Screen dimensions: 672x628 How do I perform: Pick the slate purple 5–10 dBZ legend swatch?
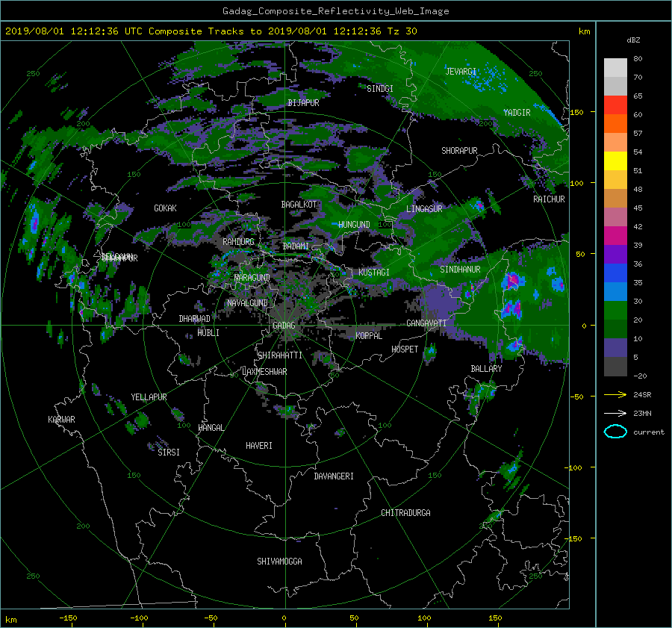point(615,348)
